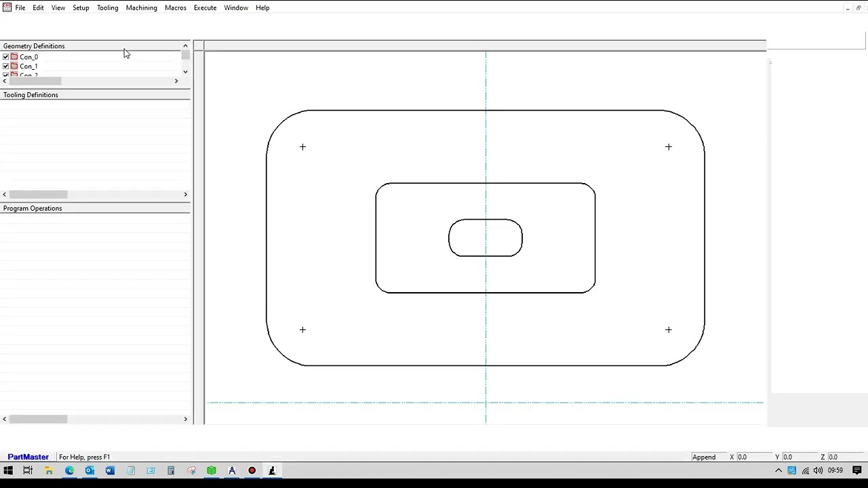Select the Con_0 folder icon
This screenshot has width=868, height=488.
(x=14, y=57)
